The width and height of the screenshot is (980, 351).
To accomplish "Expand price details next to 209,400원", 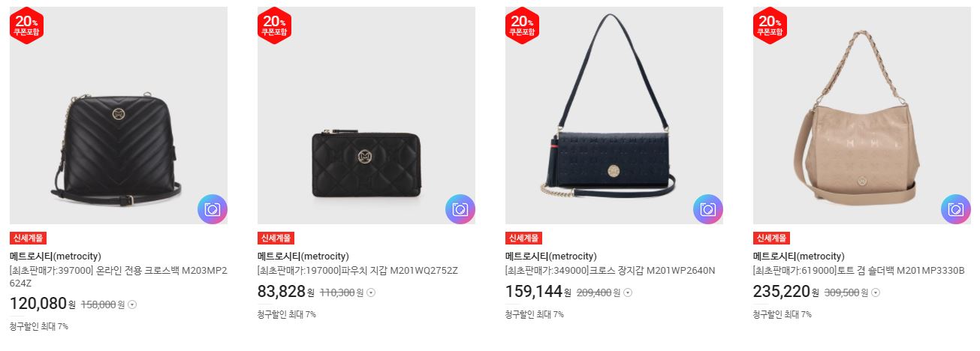I will click(x=628, y=292).
